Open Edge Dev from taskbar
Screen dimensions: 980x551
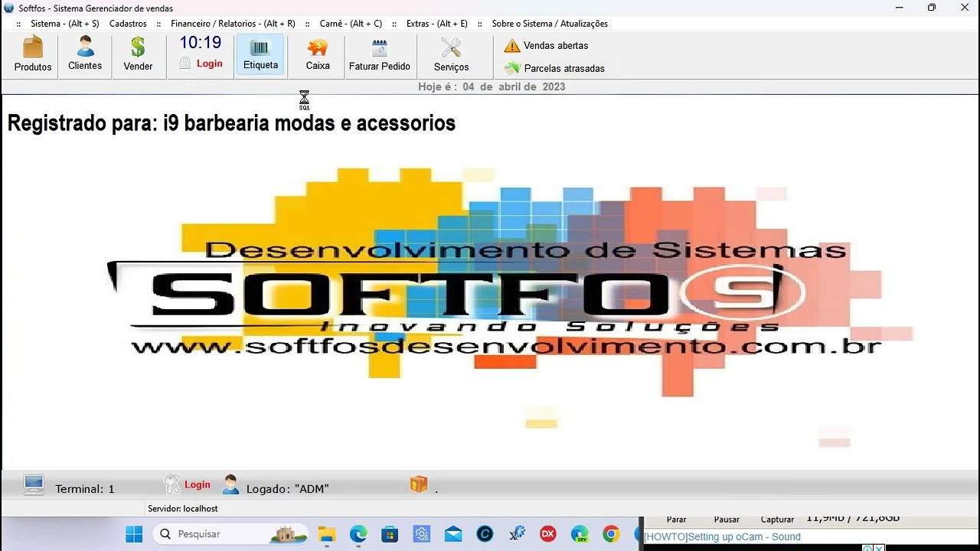point(580,534)
